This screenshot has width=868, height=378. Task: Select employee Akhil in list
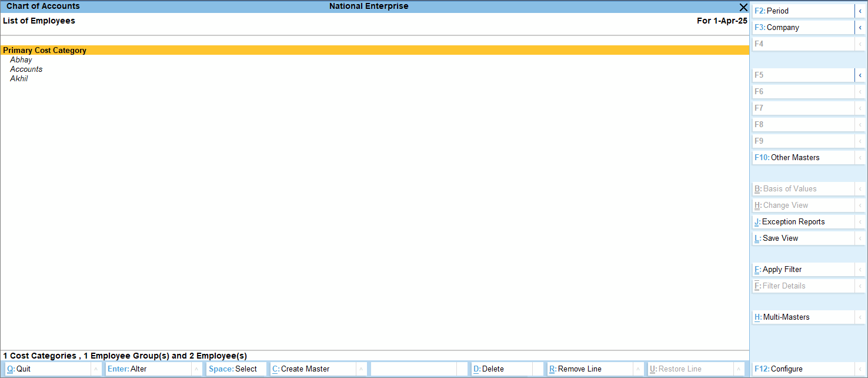(19, 79)
